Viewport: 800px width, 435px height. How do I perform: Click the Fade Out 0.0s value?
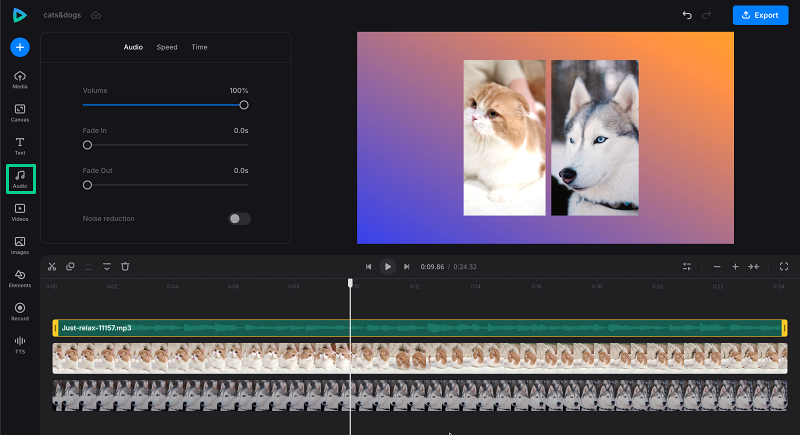pyautogui.click(x=241, y=171)
